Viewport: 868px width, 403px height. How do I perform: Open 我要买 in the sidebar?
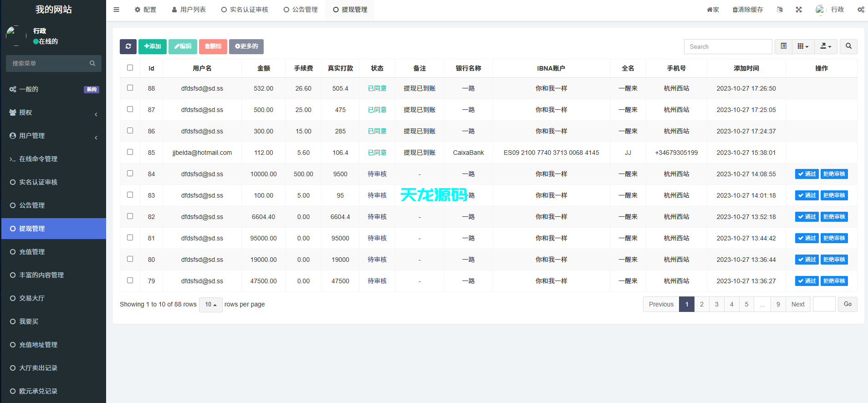[54, 321]
